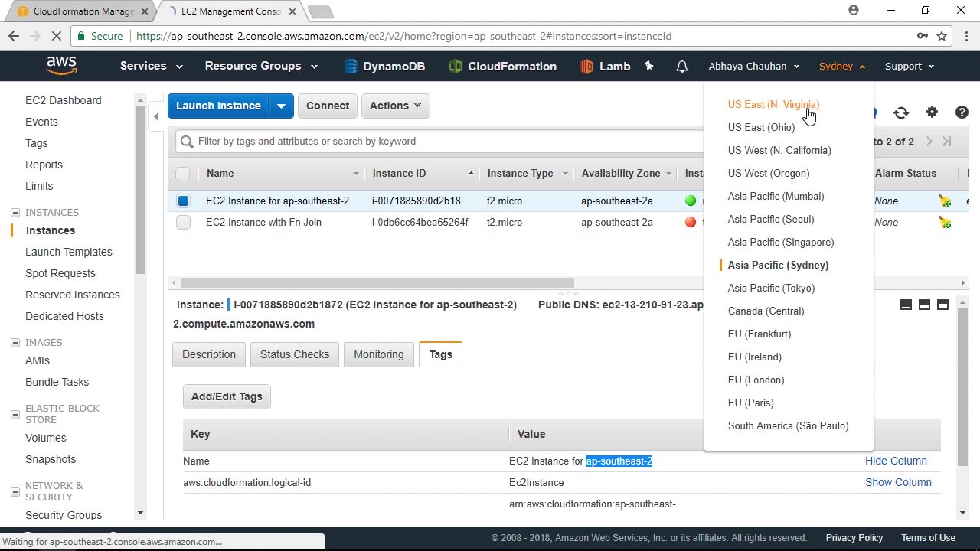Click the green running state indicator
This screenshot has height=551, width=980.
click(x=691, y=201)
